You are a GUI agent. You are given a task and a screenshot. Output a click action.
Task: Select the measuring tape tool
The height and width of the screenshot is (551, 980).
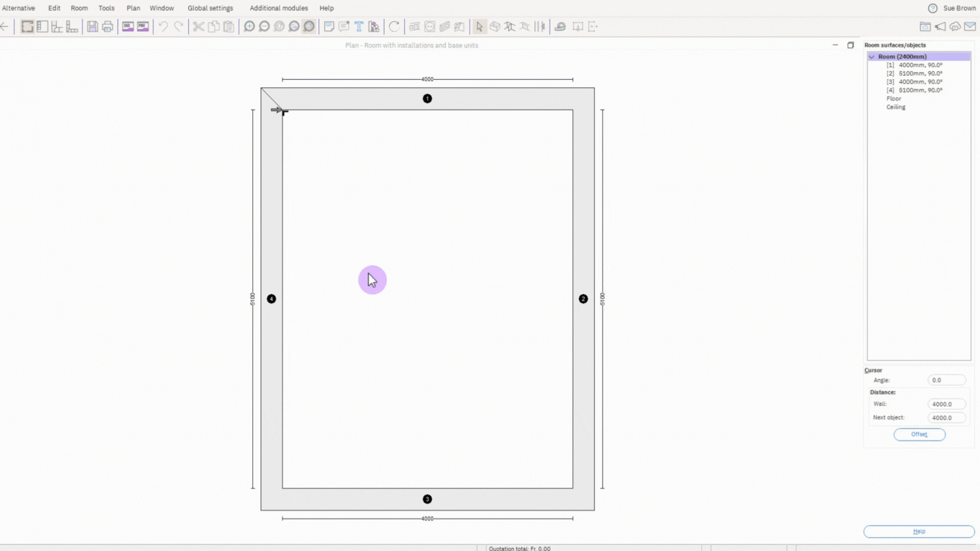point(560,27)
